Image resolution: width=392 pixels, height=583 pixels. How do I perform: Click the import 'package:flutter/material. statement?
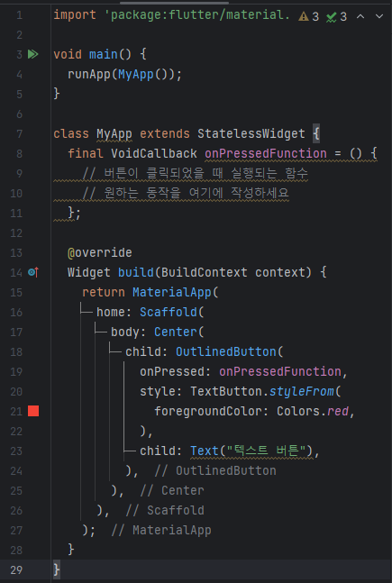pos(171,15)
